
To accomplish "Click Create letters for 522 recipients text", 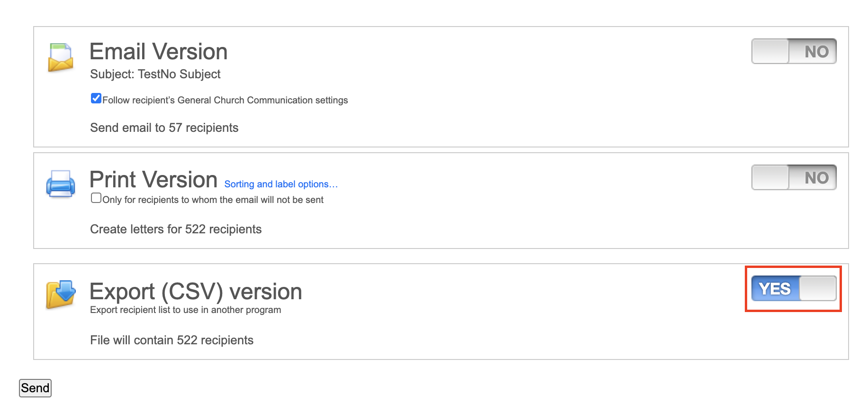I will tap(176, 229).
